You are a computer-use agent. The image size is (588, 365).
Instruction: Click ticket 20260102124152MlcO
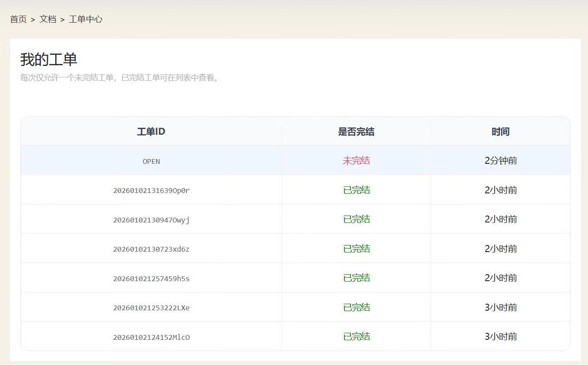click(151, 336)
